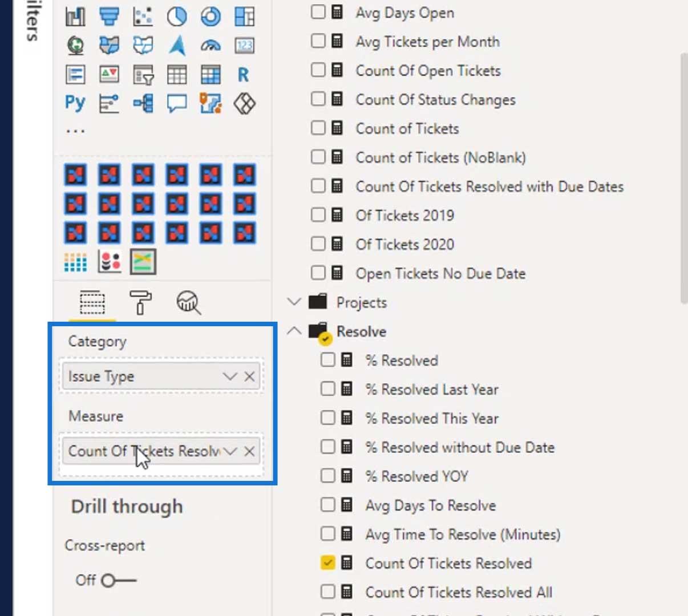Open the Format paint roller tab
The width and height of the screenshot is (688, 616).
(140, 302)
